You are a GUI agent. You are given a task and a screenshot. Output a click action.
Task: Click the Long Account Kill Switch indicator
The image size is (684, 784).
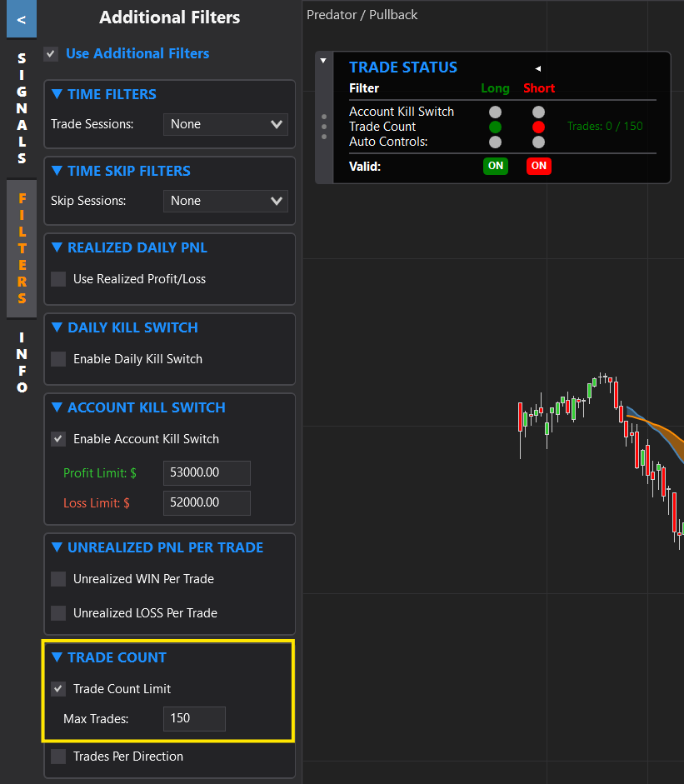(496, 112)
